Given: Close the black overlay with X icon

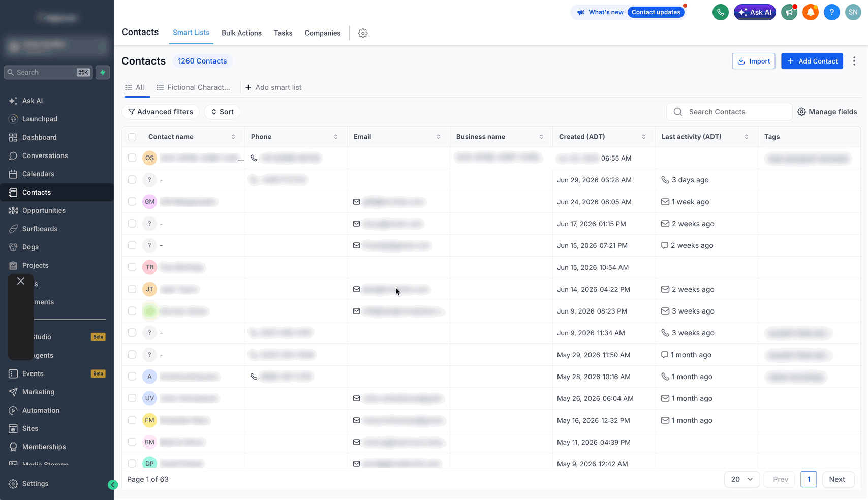Looking at the screenshot, I should coord(21,281).
